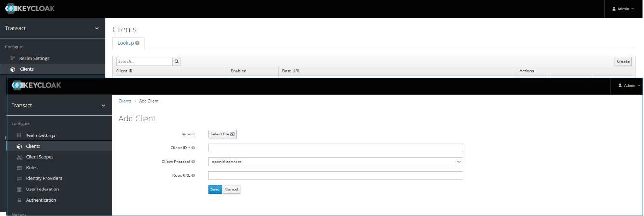Switch to the Lookup tab
Image resolution: width=644 pixels, height=216 pixels.
coord(126,43)
